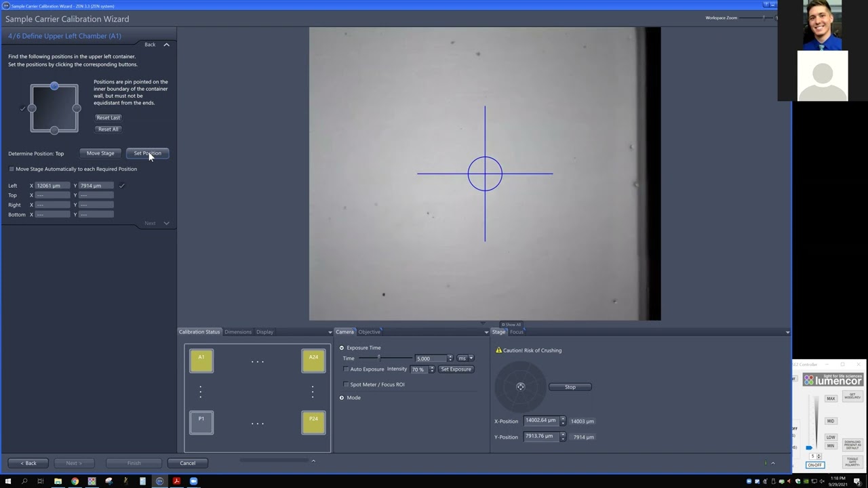Viewport: 868px width, 488px height.
Task: Select the bottom position marker on chamber diagram
Action: point(54,131)
